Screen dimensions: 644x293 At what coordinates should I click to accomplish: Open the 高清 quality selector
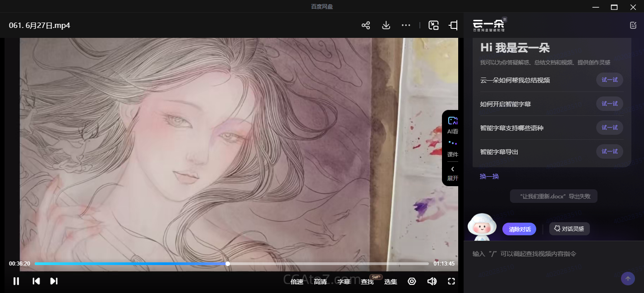point(320,282)
